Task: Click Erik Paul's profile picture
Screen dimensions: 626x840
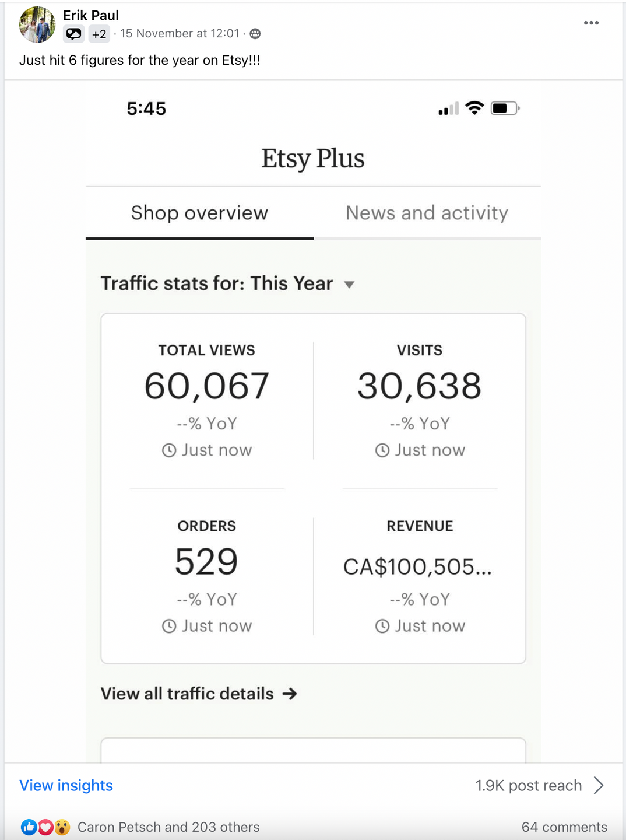Action: point(37,25)
